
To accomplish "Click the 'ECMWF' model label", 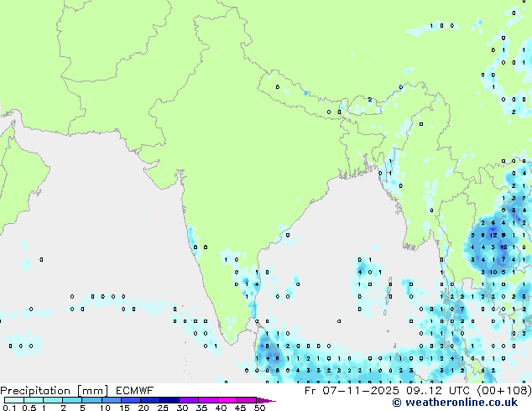I will point(135,391).
